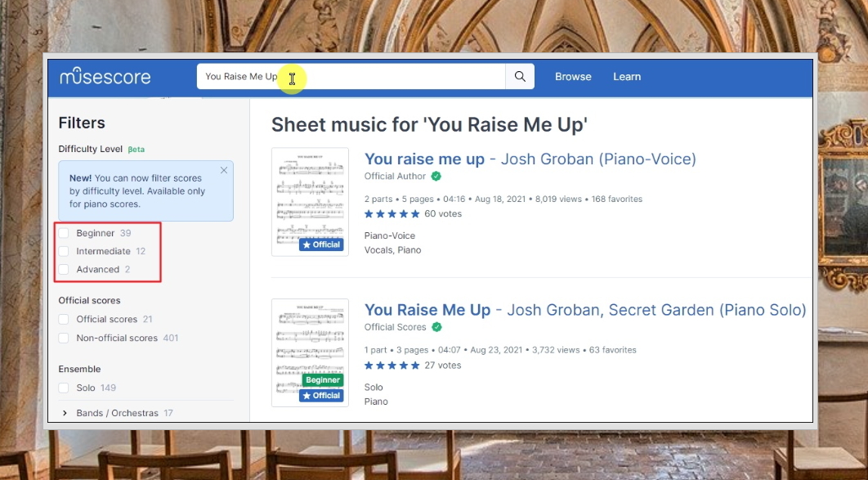The image size is (868, 480).
Task: Click the Official scores section heading
Action: [90, 301]
